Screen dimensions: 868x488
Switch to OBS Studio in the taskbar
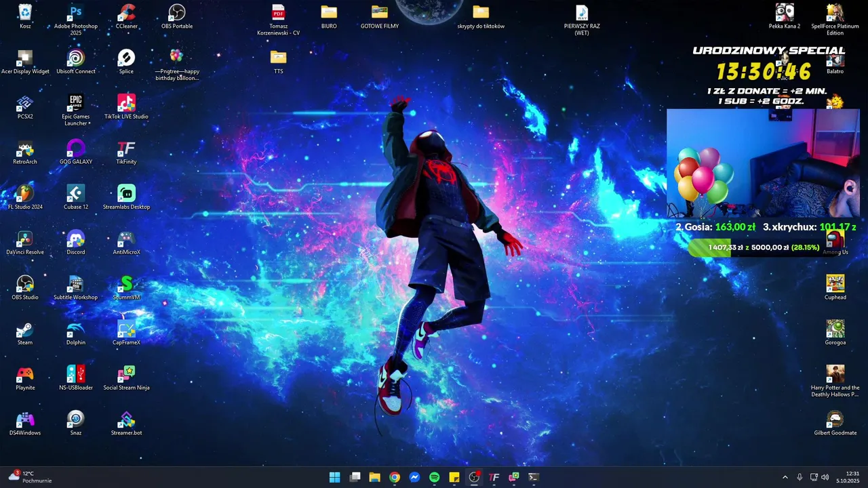[x=474, y=477]
